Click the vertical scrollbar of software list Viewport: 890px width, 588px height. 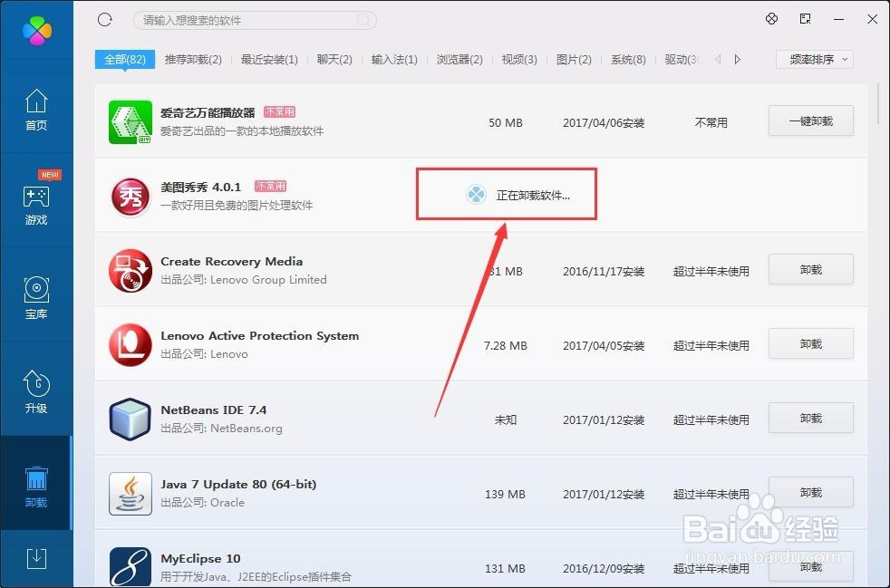(879, 103)
